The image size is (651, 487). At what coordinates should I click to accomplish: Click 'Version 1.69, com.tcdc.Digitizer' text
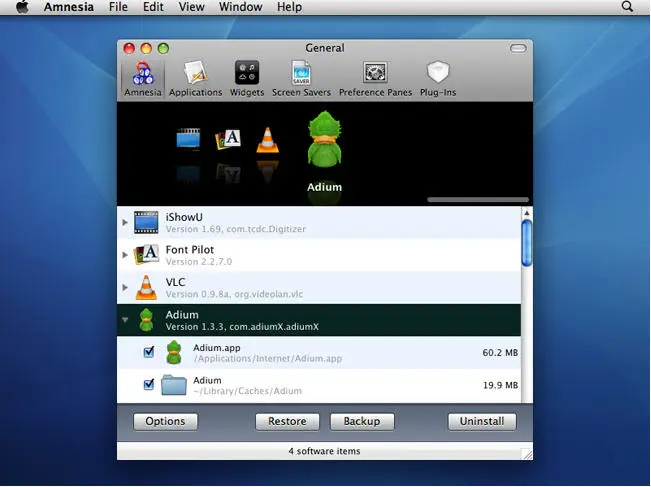235,229
